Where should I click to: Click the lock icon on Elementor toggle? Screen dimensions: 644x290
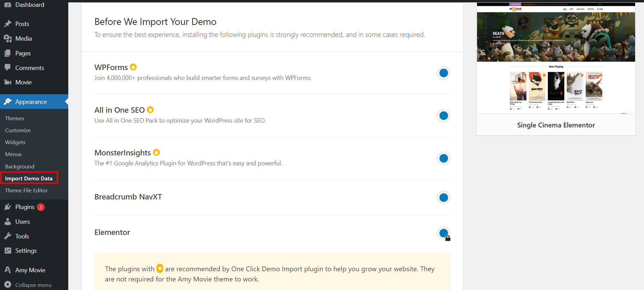tap(448, 238)
